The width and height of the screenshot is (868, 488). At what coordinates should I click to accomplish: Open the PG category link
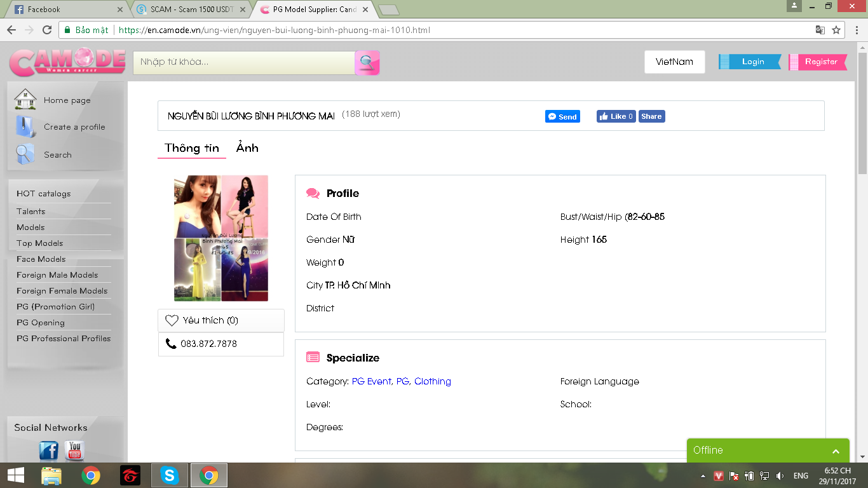pyautogui.click(x=403, y=381)
